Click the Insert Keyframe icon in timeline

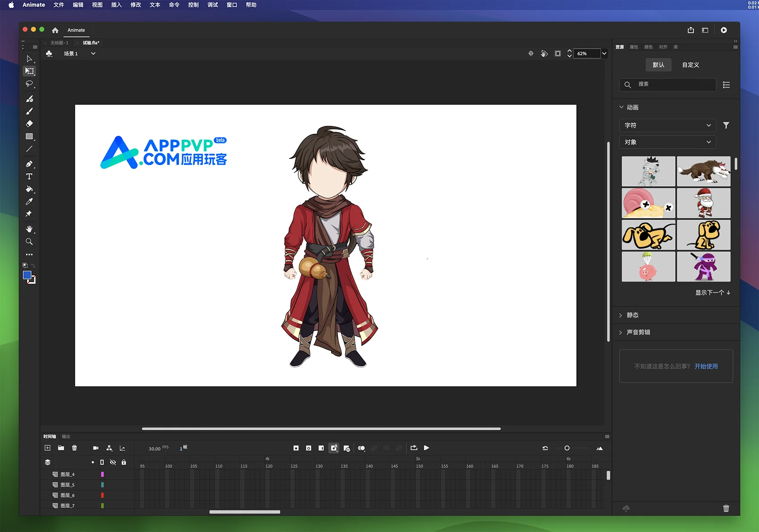pyautogui.click(x=296, y=448)
